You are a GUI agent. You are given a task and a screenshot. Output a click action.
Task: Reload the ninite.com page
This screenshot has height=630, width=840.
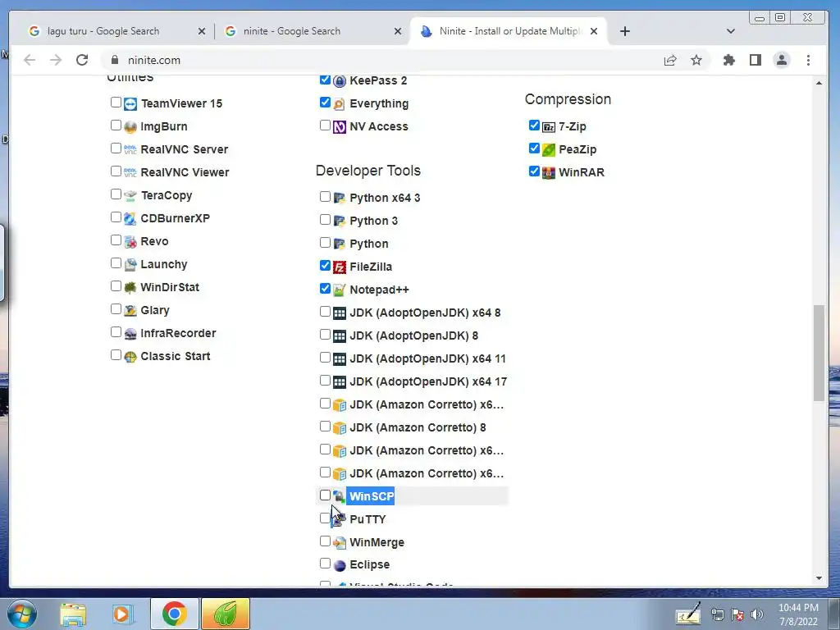[x=82, y=60]
